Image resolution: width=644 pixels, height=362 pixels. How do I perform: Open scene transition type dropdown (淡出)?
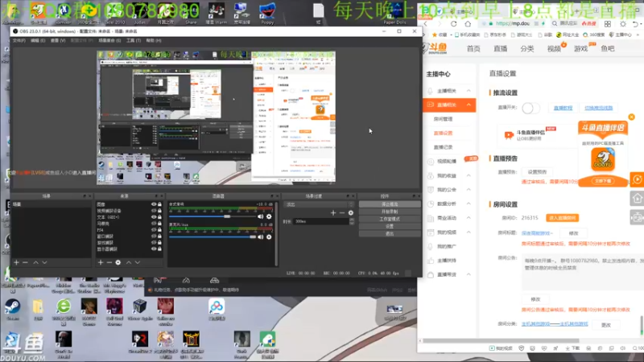319,204
